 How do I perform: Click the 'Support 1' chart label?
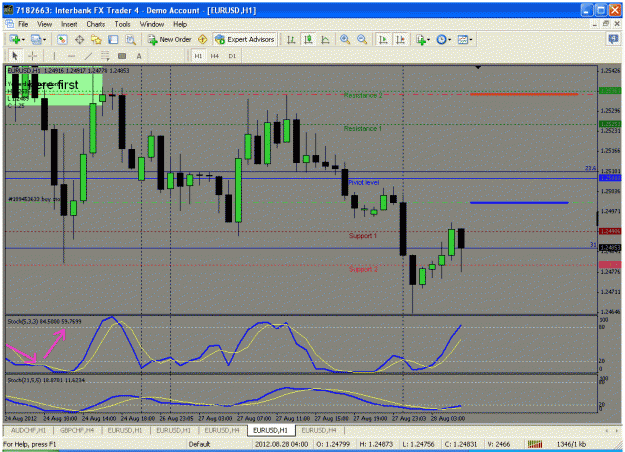click(363, 236)
